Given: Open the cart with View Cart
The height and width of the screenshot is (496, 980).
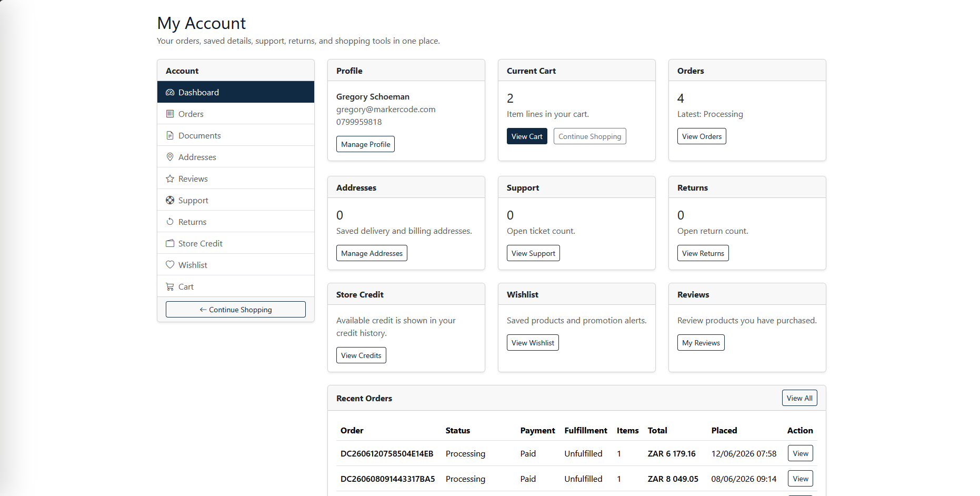Looking at the screenshot, I should (527, 136).
